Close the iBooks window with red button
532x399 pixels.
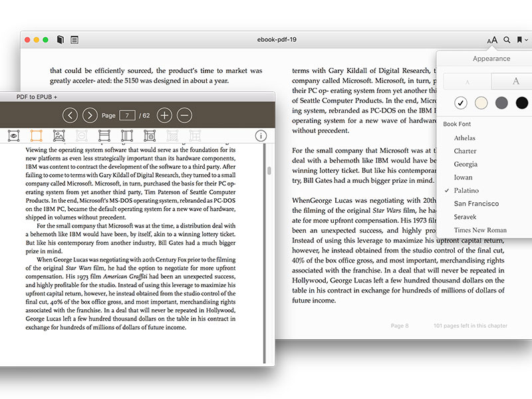[x=27, y=40]
